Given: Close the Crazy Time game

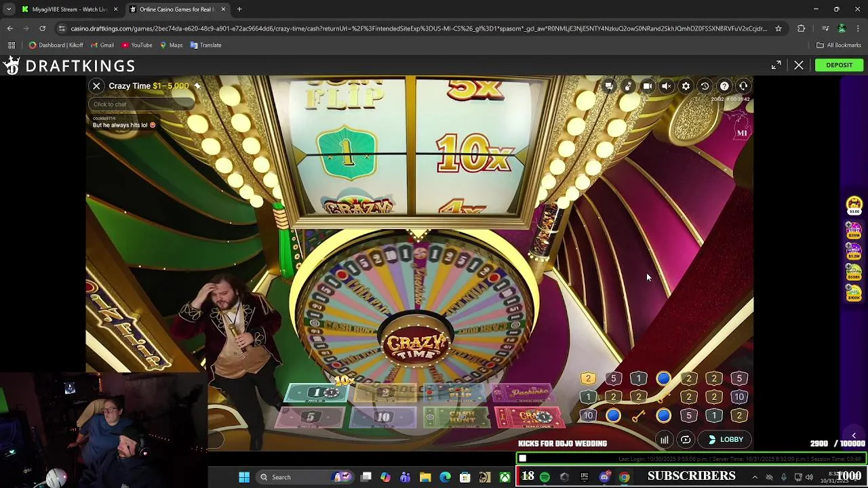Looking at the screenshot, I should pyautogui.click(x=96, y=86).
